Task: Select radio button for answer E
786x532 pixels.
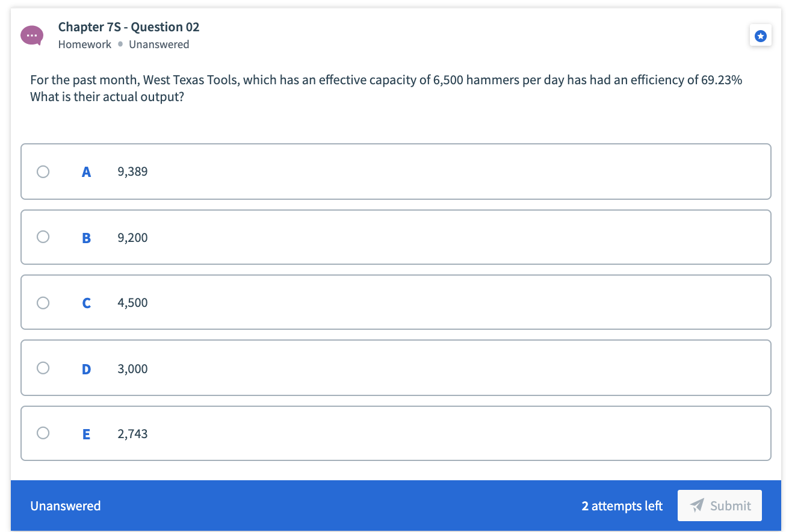Action: 43,433
